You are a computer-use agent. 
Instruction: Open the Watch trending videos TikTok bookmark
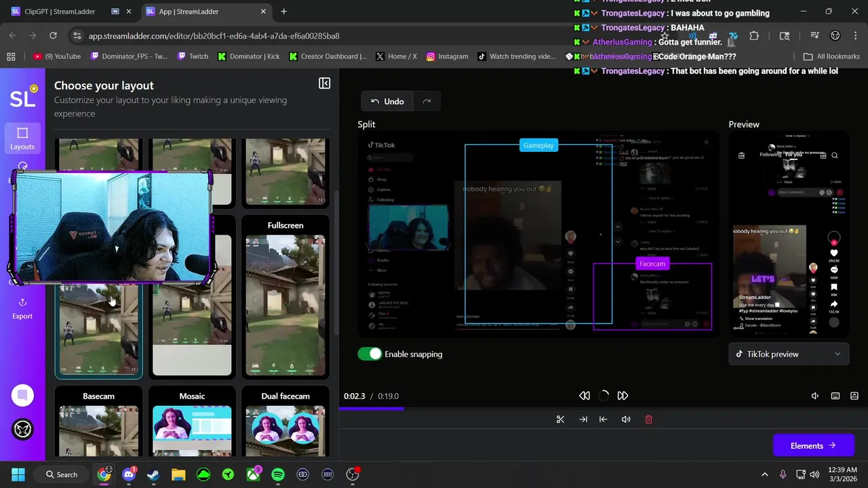pos(517,56)
